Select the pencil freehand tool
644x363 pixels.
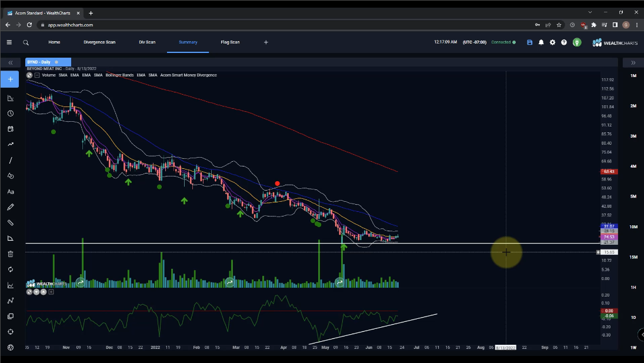10,207
